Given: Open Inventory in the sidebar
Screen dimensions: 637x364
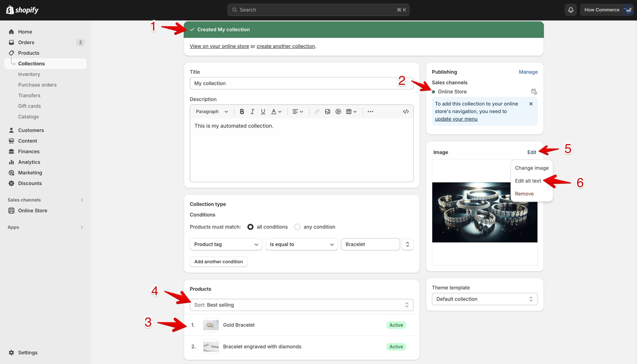Looking at the screenshot, I should click(29, 74).
